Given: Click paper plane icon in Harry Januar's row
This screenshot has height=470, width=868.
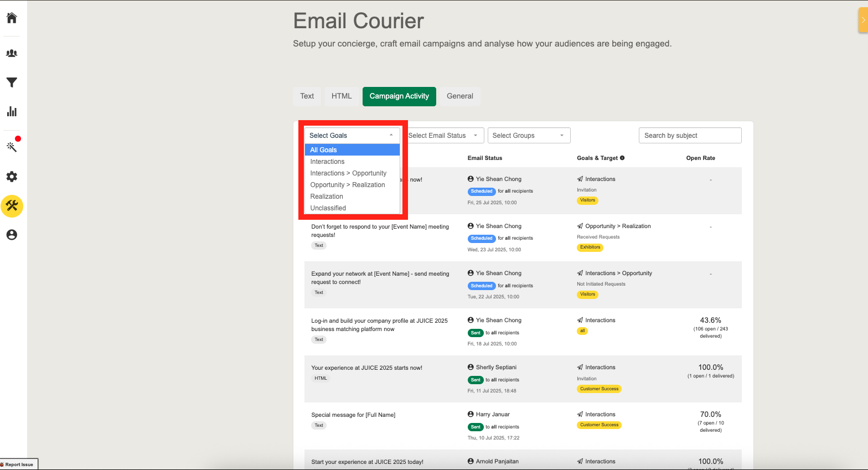Looking at the screenshot, I should click(580, 414).
